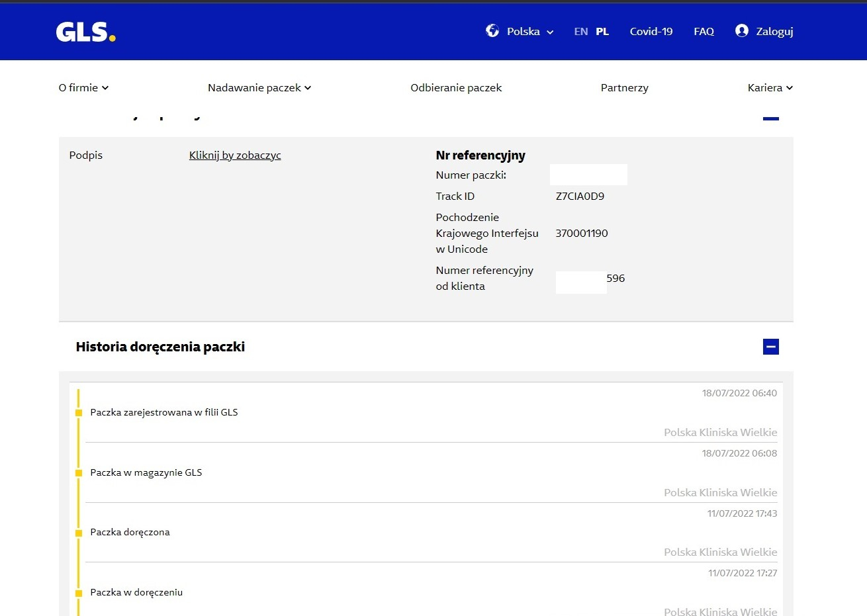
Task: Click the globe icon beside Polska
Action: [x=492, y=30]
